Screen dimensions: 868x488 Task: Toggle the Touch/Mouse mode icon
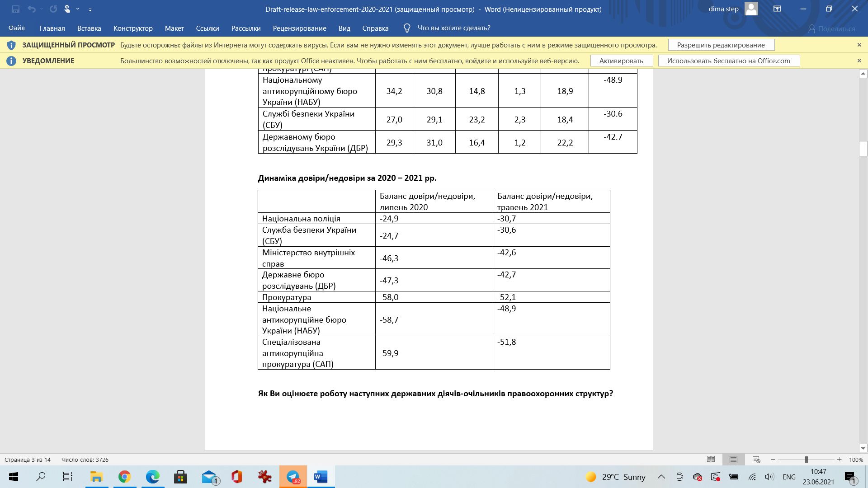pos(67,9)
